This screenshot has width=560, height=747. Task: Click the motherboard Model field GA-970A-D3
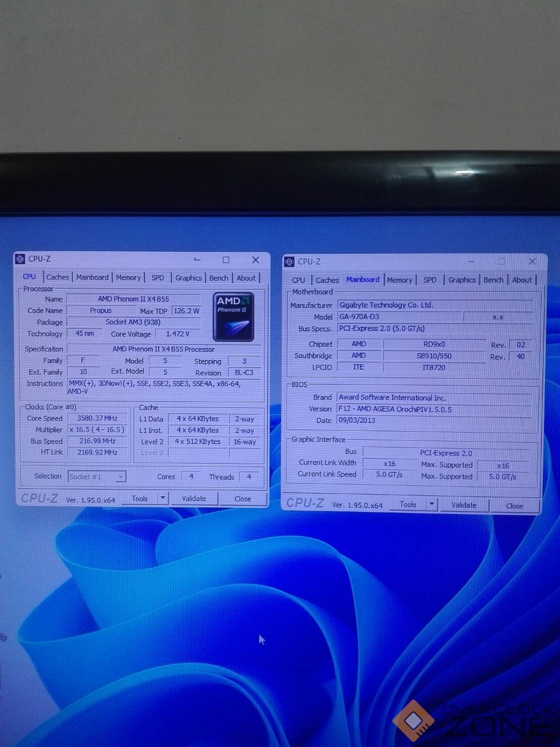coord(399,317)
